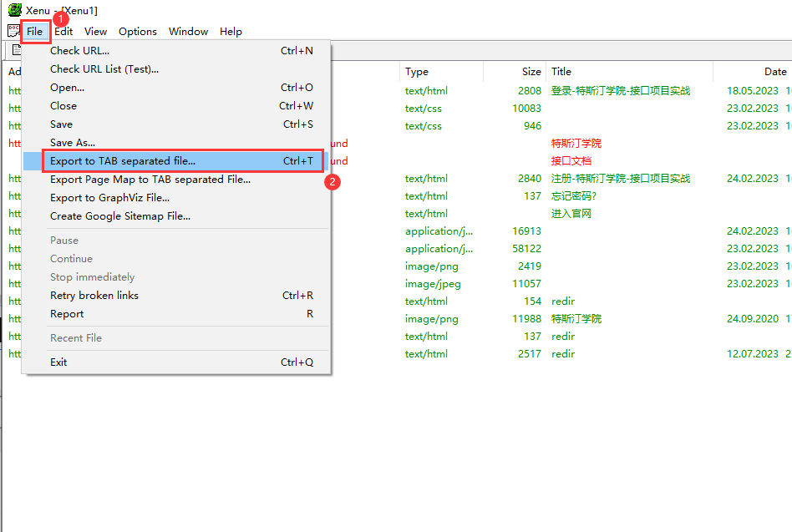This screenshot has width=792, height=532.
Task: Sort by the Size column header
Action: [514, 72]
